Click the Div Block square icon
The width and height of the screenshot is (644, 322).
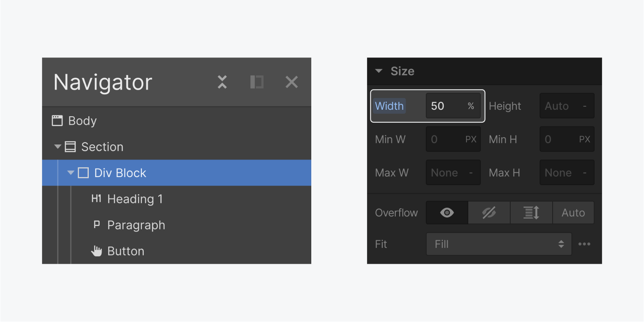pos(83,172)
